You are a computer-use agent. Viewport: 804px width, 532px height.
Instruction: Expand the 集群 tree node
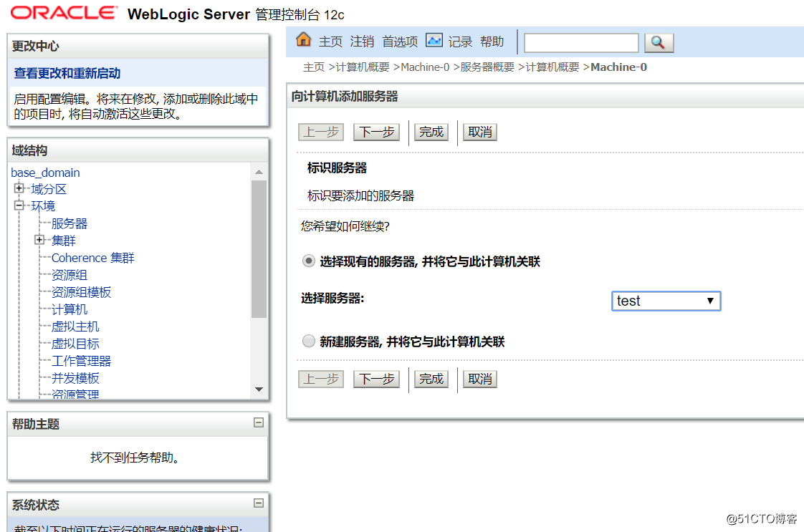point(39,240)
